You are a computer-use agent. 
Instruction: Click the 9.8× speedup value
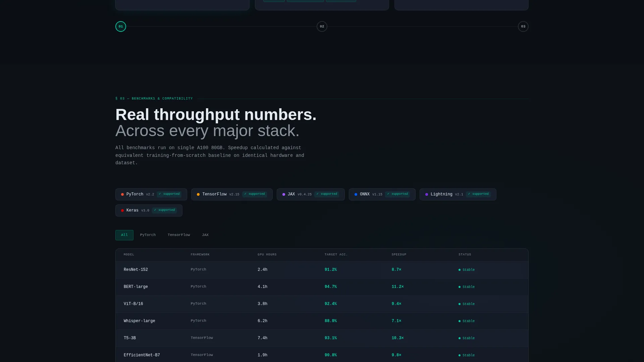(396, 355)
